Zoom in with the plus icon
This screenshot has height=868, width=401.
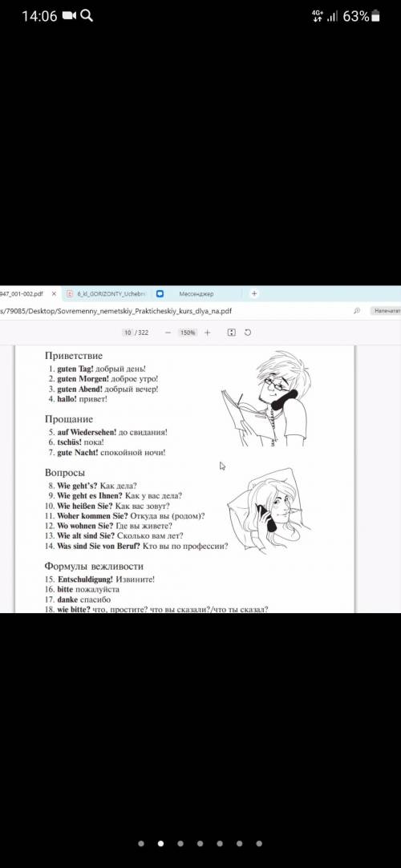[207, 333]
